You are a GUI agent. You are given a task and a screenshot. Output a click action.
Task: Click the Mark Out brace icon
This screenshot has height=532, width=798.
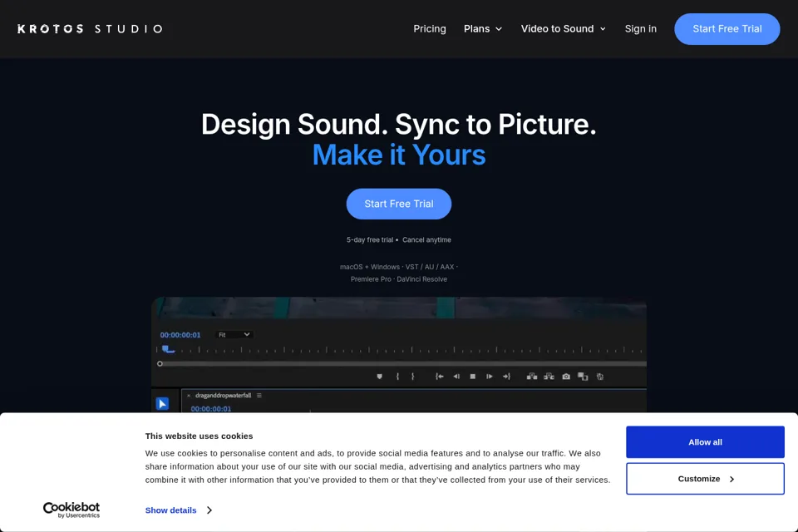413,377
